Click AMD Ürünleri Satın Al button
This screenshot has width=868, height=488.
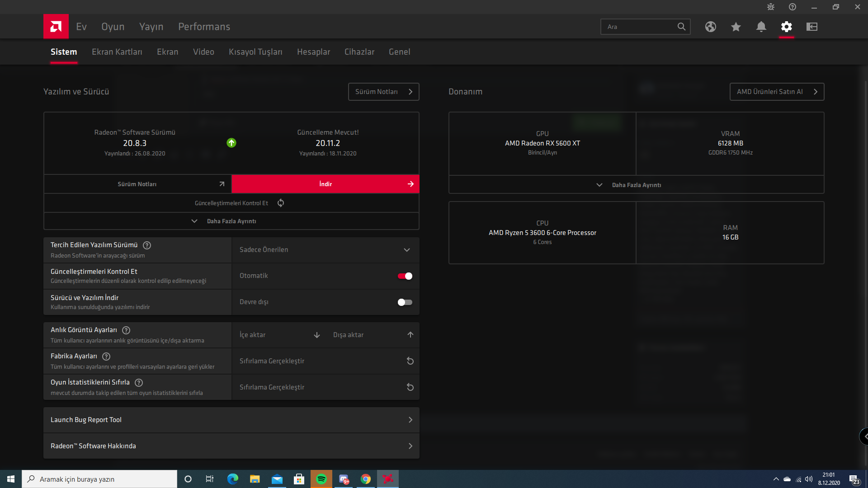(777, 92)
